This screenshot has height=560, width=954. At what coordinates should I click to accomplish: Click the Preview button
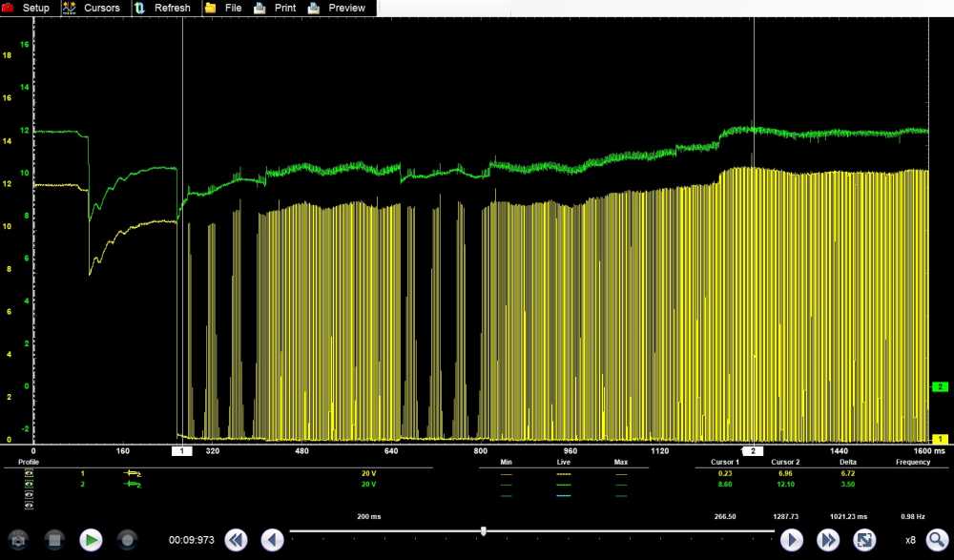point(337,8)
